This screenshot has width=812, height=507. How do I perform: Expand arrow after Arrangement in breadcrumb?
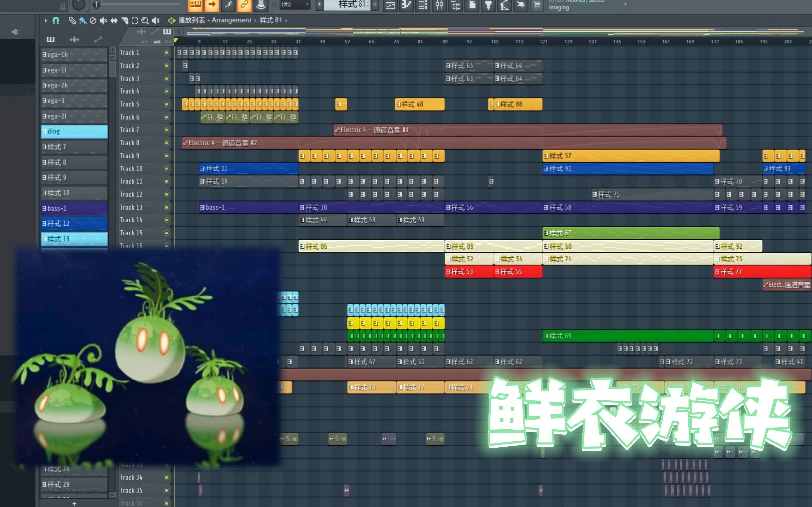pos(256,20)
